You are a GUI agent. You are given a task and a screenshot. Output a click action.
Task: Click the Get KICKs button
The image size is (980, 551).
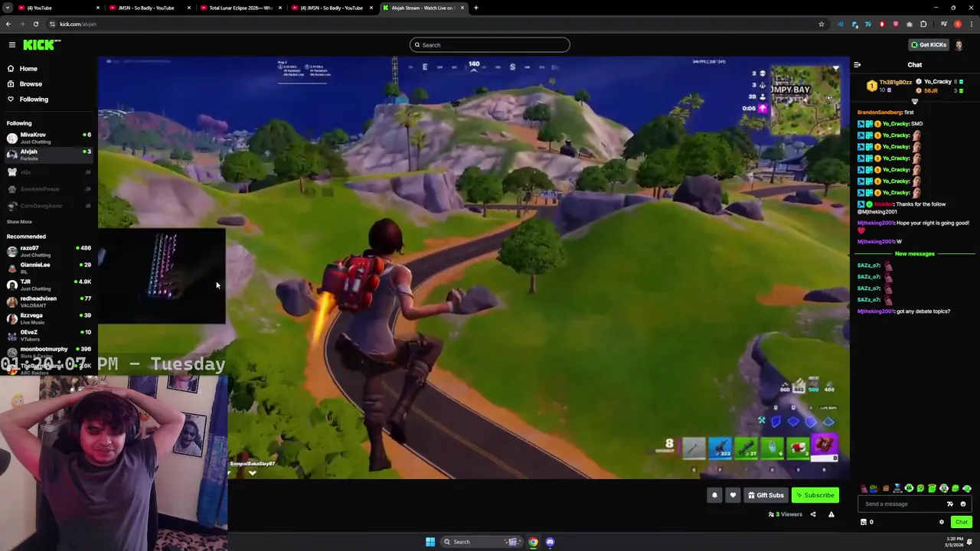pos(928,44)
